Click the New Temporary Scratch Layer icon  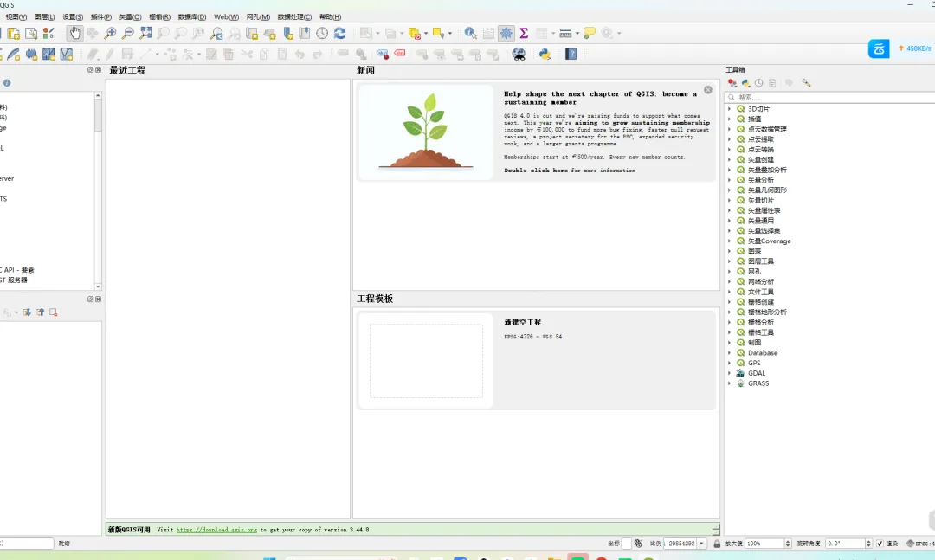(x=31, y=55)
